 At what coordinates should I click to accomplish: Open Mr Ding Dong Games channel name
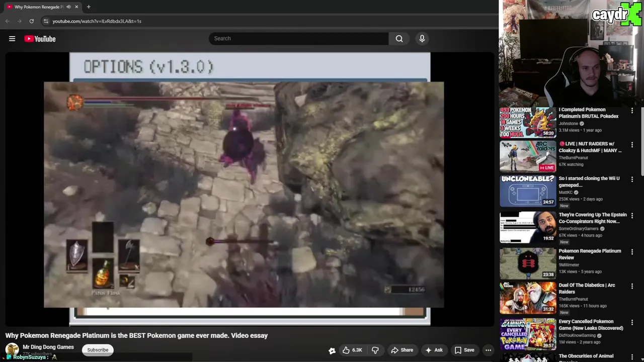48,347
